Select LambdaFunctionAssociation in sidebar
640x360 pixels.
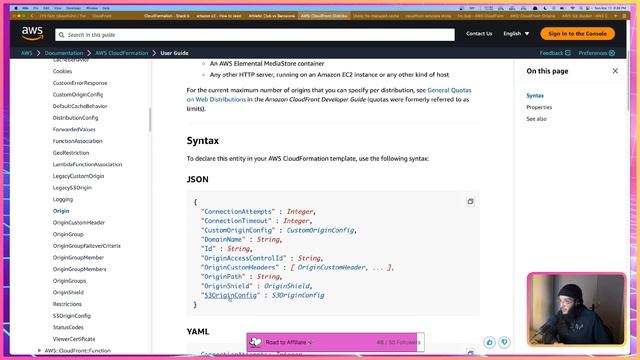point(87,164)
